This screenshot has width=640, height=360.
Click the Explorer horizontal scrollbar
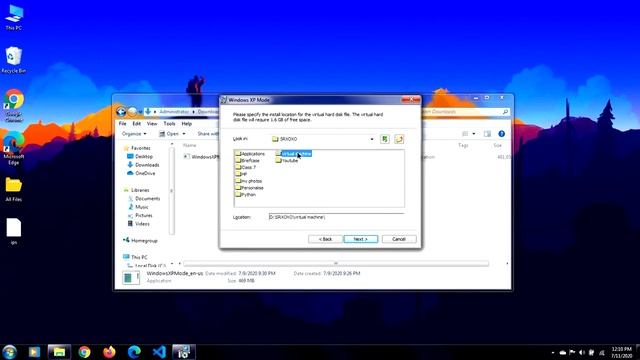[336, 264]
